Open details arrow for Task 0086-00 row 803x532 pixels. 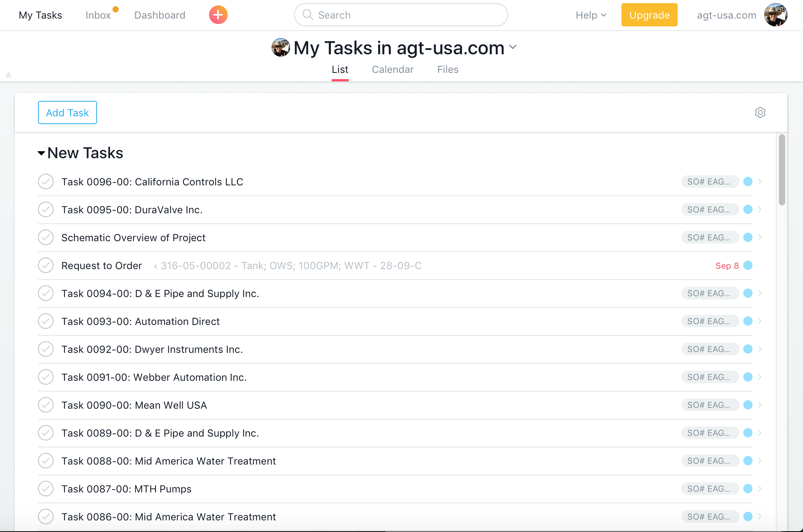[x=760, y=516]
